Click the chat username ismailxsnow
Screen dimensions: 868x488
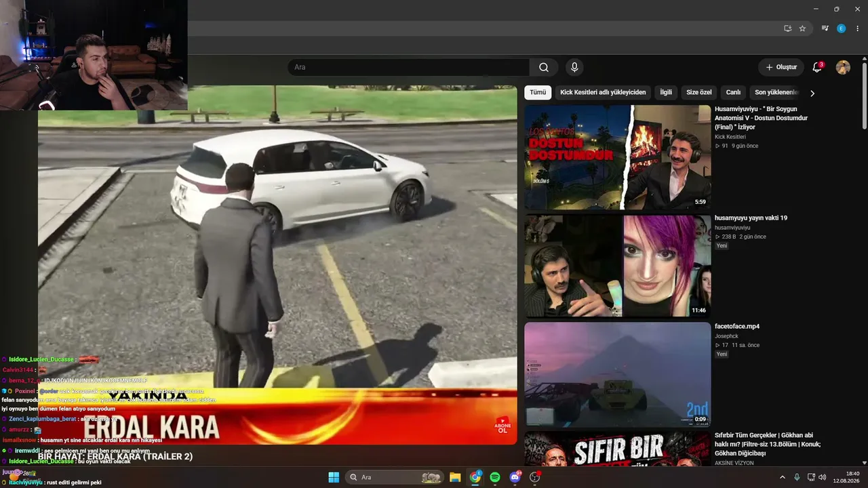19,440
